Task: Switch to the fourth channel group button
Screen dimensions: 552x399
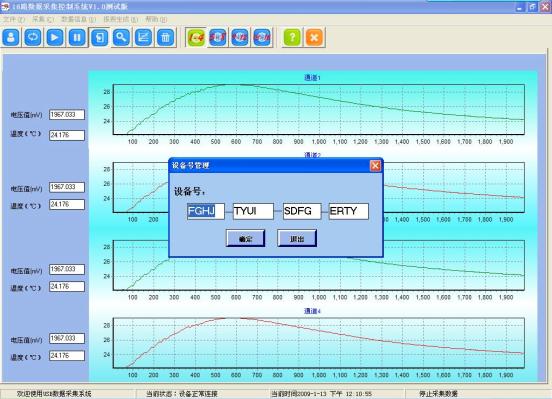Action: click(262, 37)
